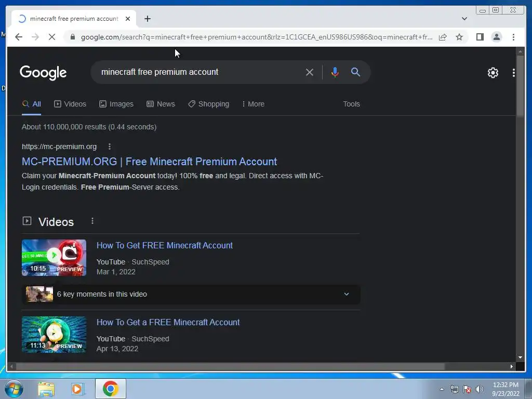Open Windows Media Player from taskbar

(x=77, y=389)
